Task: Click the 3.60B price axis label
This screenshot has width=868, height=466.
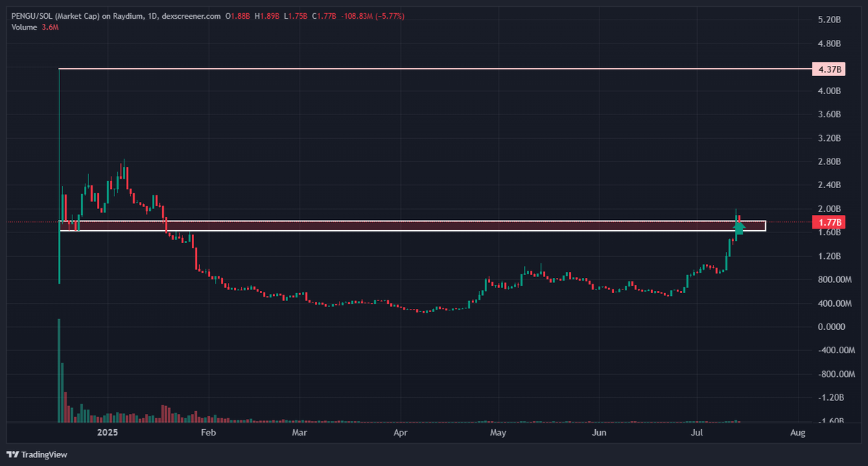Action: point(829,114)
